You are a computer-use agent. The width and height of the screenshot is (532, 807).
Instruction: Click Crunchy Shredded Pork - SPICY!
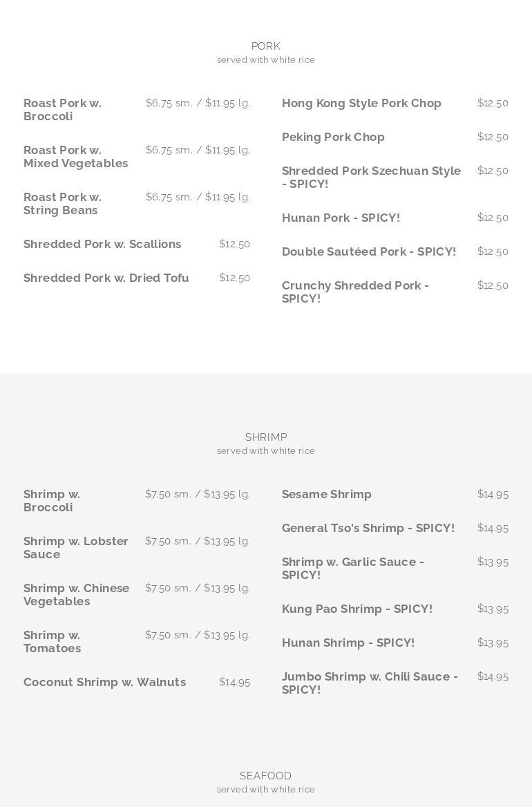[355, 292]
